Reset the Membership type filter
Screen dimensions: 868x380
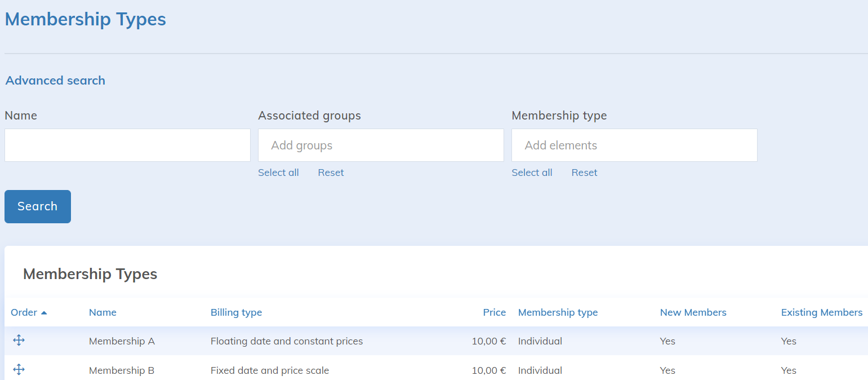coord(584,173)
